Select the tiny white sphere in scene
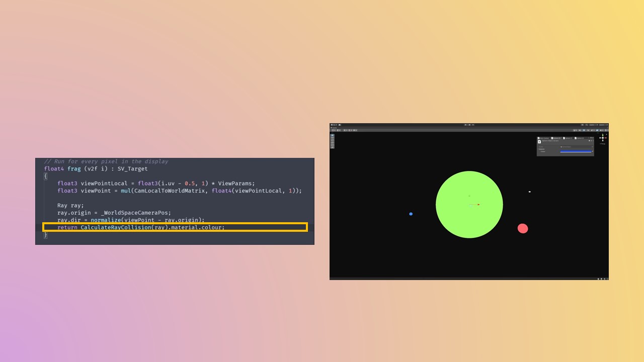Viewport: 644px width, 362px height. (530, 192)
